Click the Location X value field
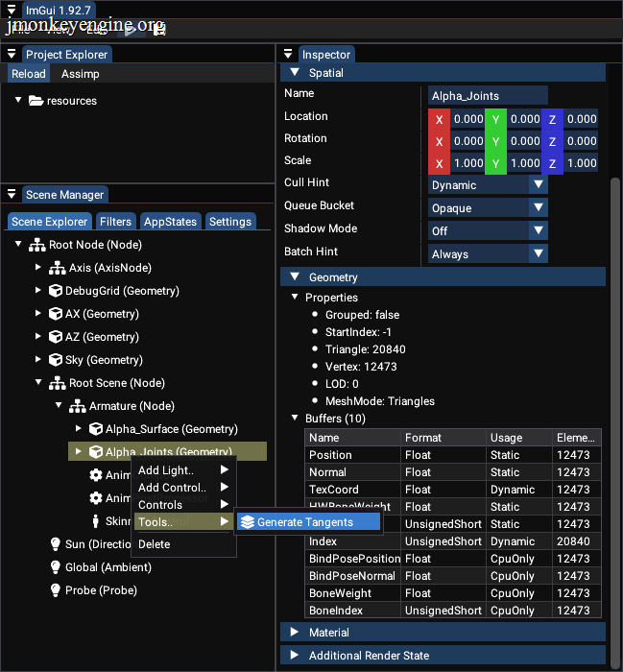This screenshot has width=623, height=672. click(467, 119)
